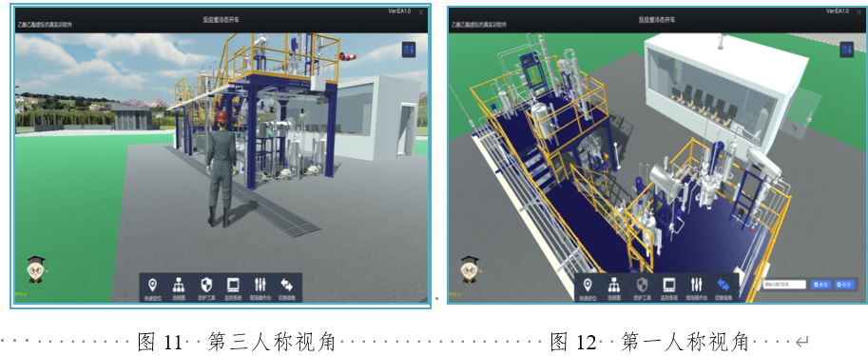Click the professor assistant avatar in left window

(x=36, y=269)
